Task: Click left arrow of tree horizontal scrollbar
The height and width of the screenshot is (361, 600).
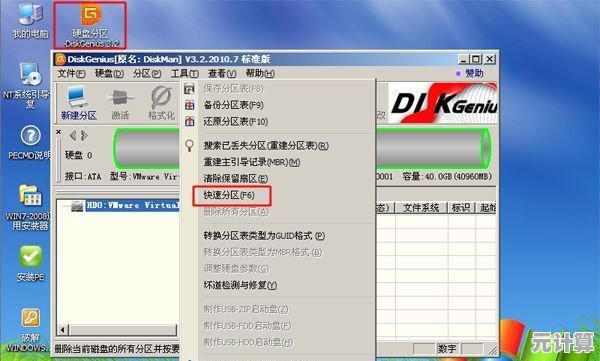Action: [63, 330]
